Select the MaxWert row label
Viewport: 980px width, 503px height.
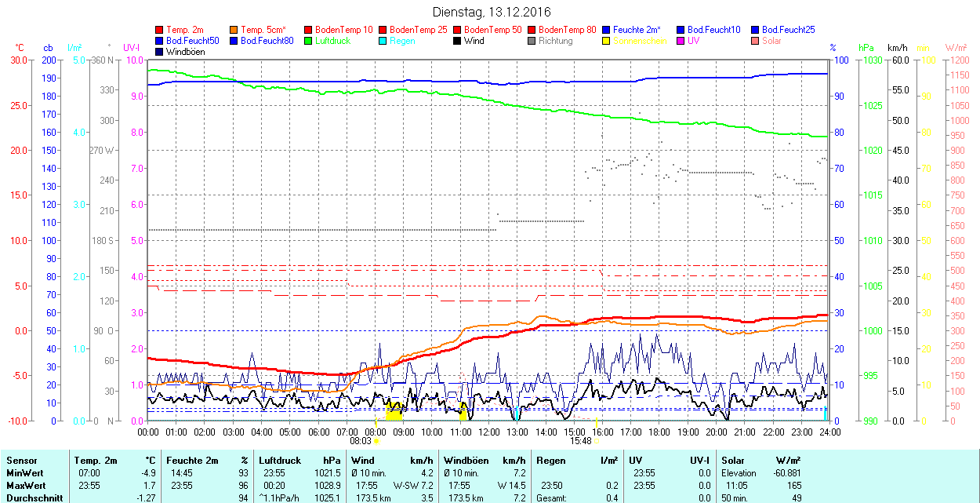pyautogui.click(x=25, y=486)
